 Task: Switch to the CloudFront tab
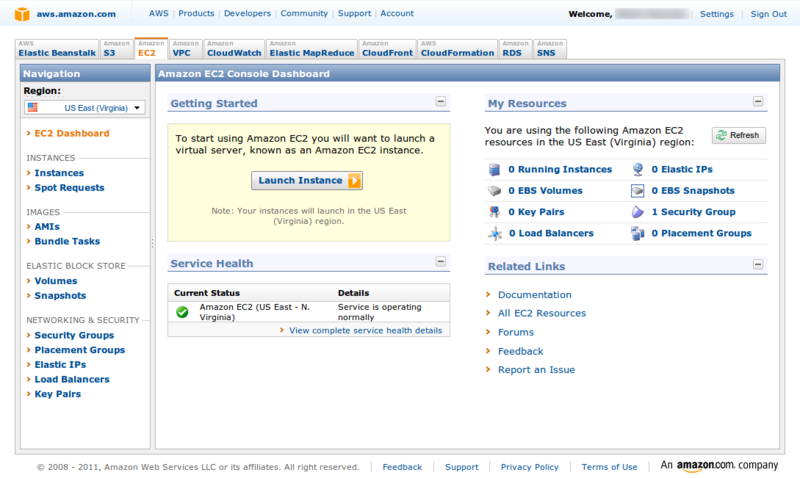[387, 49]
